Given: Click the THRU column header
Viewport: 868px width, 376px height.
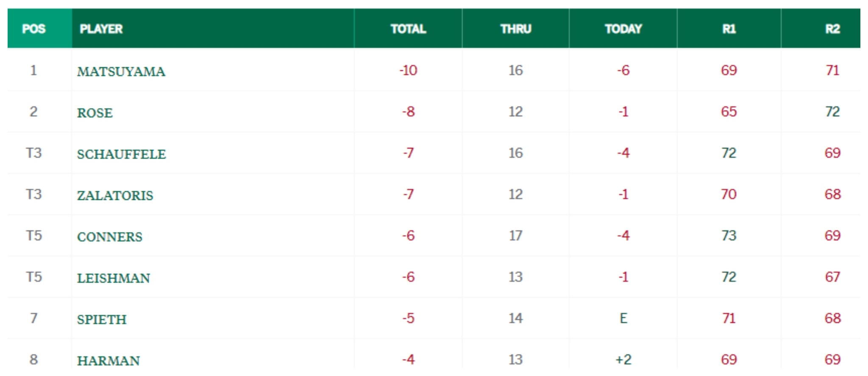Looking at the screenshot, I should (x=515, y=29).
